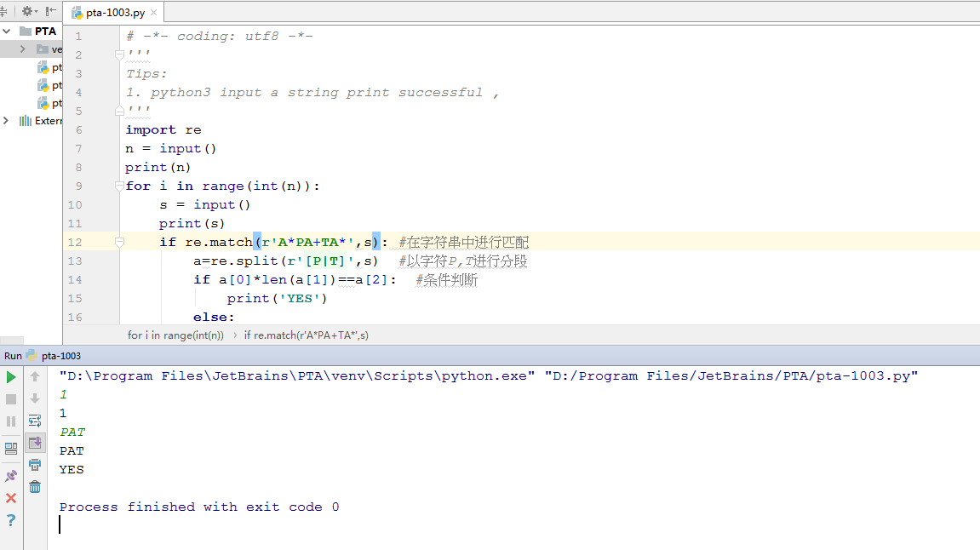Image resolution: width=980 pixels, height=550 pixels.
Task: Collapse the PTA project root node
Action: pos(7,31)
